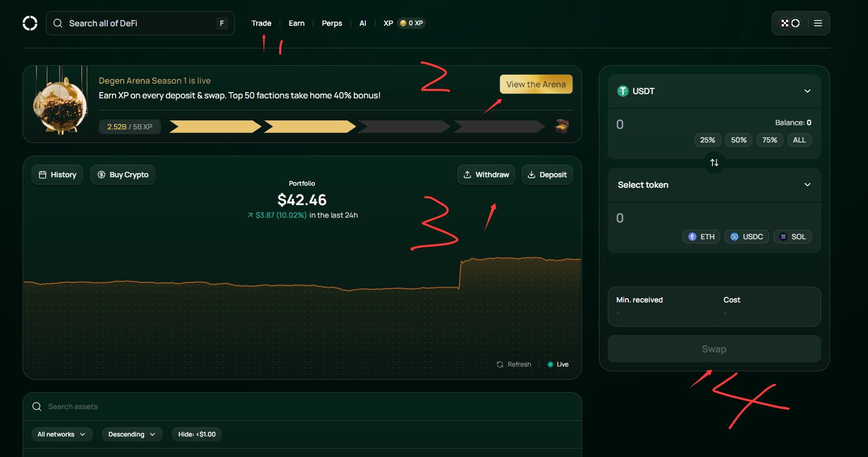
Task: Swap token direction arrows icon
Action: point(714,163)
